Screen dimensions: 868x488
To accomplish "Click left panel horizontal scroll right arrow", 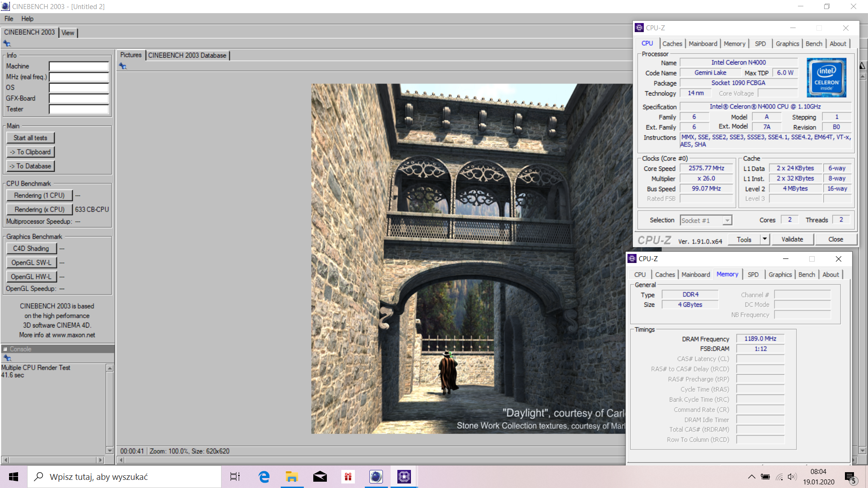I will click(100, 460).
